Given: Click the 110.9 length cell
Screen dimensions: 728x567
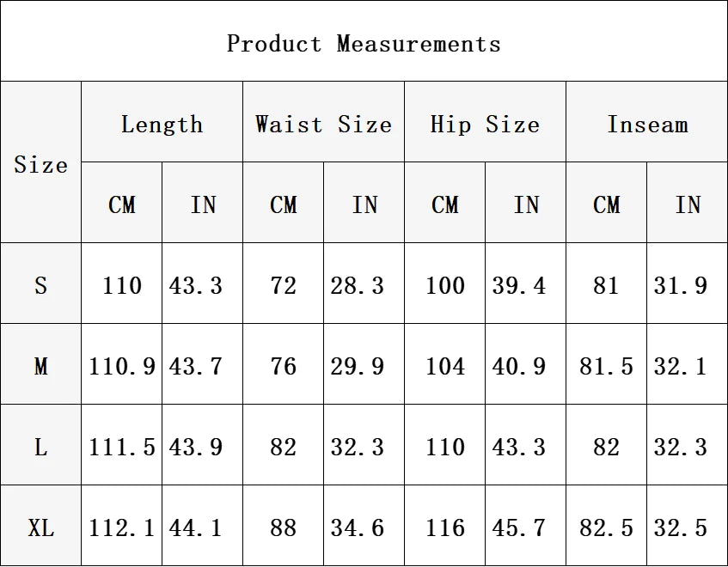Looking at the screenshot, I should pos(122,364).
